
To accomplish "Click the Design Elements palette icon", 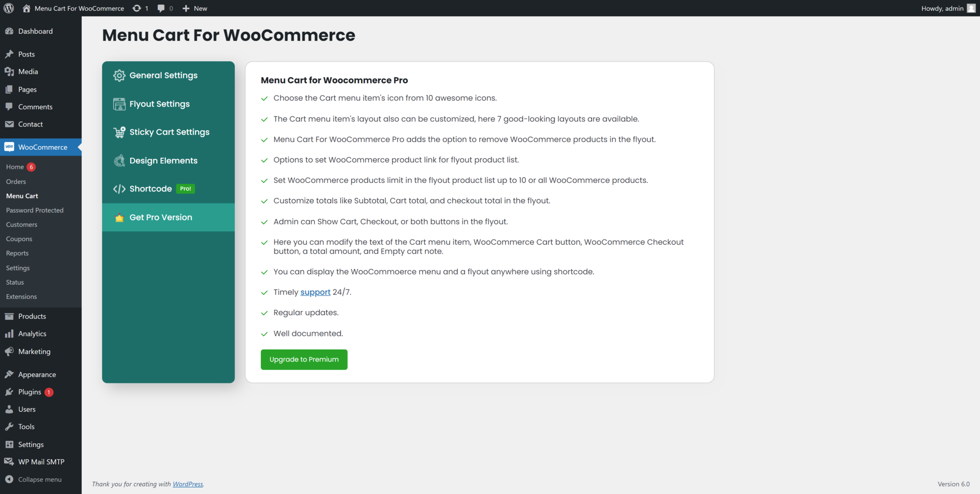I will (x=119, y=160).
